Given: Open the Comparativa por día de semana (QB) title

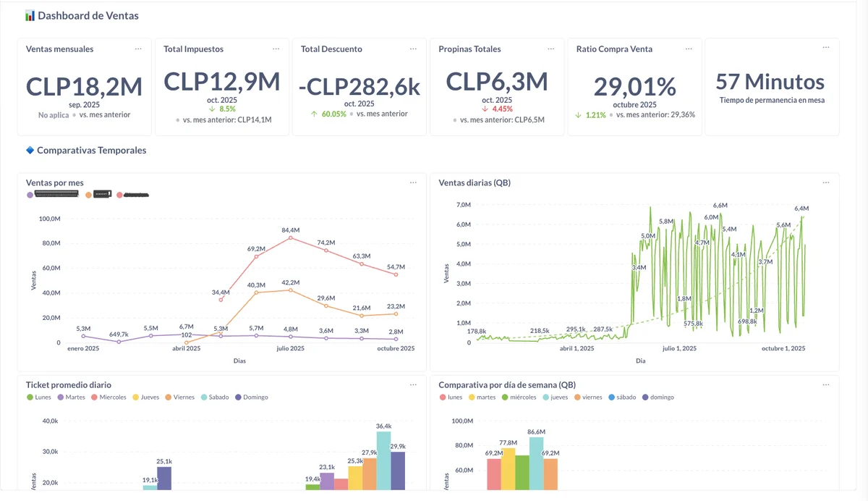Looking at the screenshot, I should tap(507, 385).
